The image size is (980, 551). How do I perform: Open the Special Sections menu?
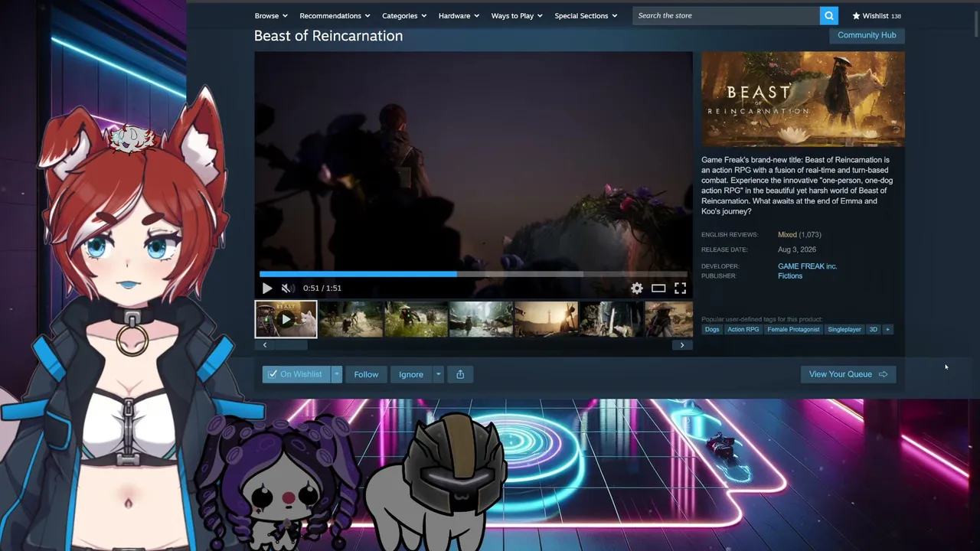tap(586, 15)
